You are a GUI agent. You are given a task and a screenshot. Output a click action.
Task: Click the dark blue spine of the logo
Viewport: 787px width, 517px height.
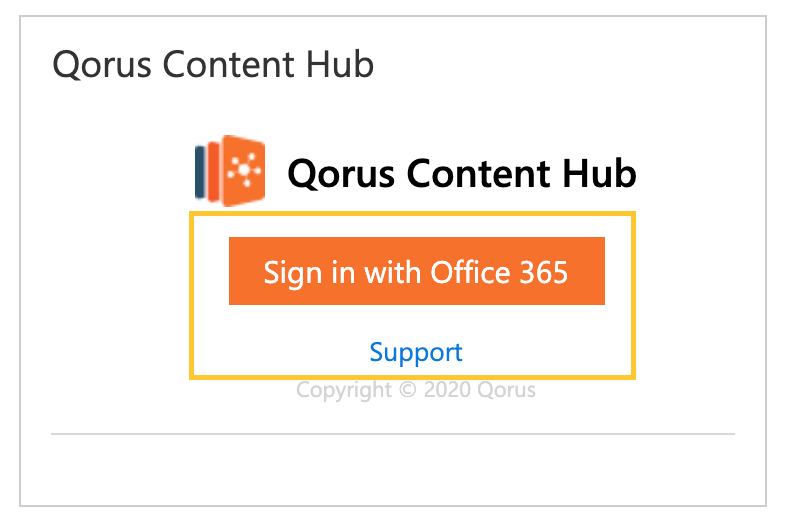coord(201,171)
